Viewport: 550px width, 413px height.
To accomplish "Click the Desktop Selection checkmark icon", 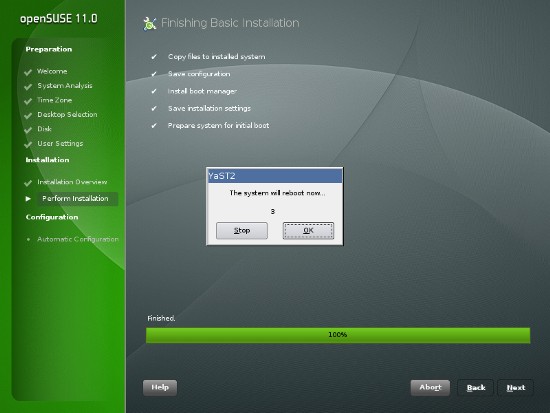I will [x=28, y=116].
